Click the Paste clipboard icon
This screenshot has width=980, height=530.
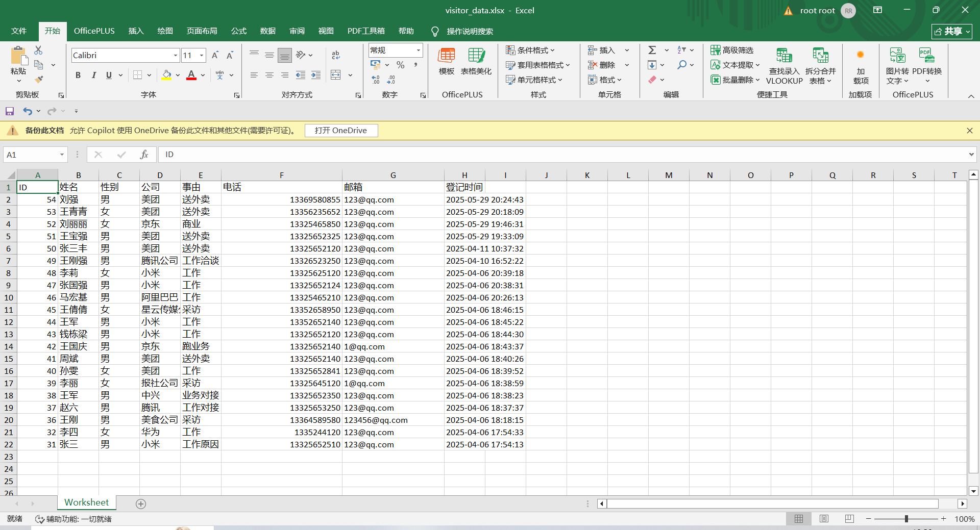(18, 56)
